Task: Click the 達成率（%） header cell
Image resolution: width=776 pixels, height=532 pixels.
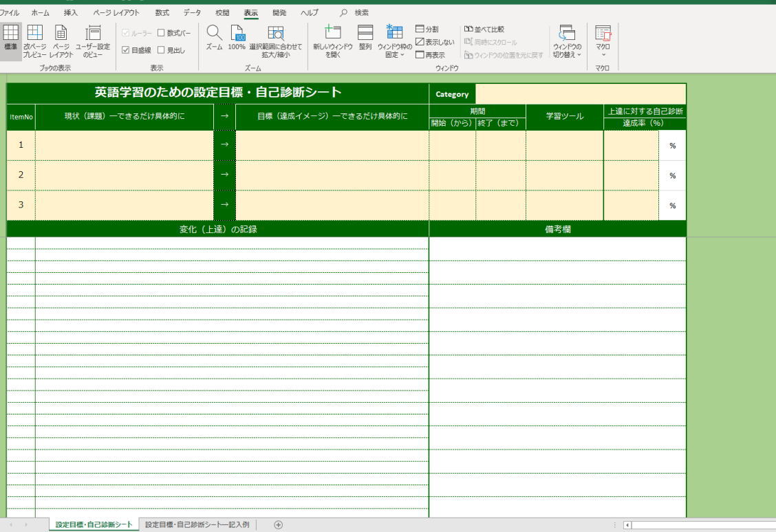Action: coord(645,123)
